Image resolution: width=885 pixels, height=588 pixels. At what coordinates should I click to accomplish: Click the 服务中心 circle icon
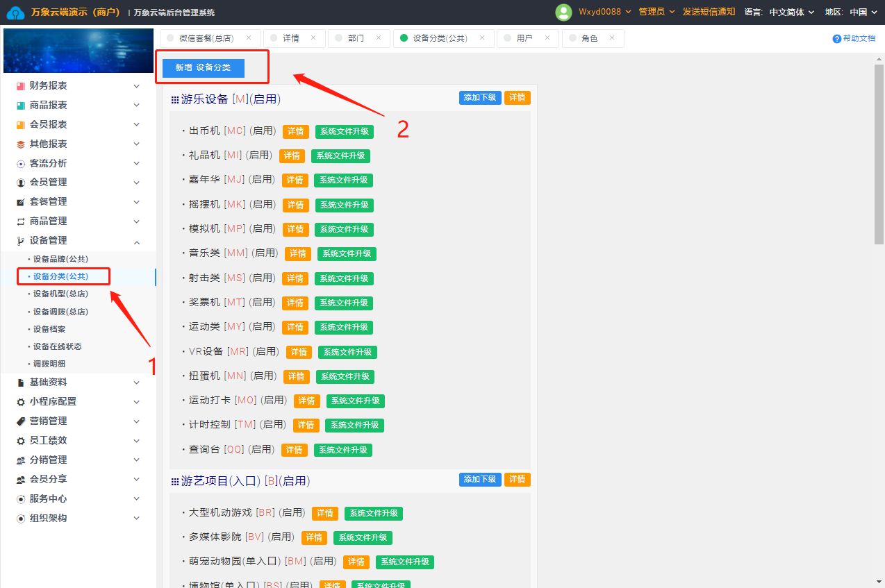[x=21, y=499]
